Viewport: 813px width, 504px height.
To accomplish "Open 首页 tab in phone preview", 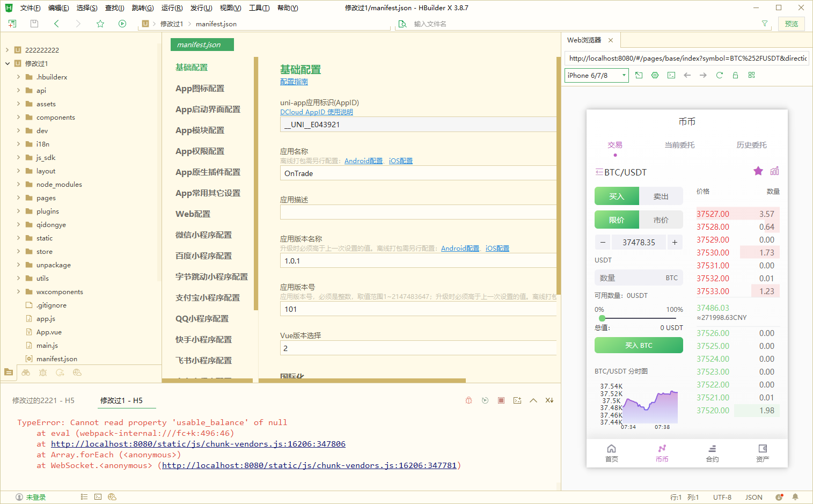I will [611, 454].
